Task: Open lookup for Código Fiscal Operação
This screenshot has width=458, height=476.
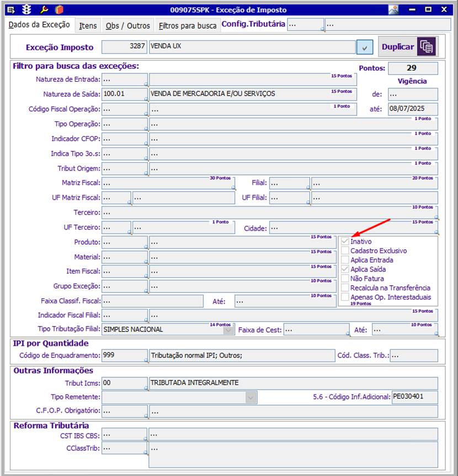Action: (x=146, y=114)
